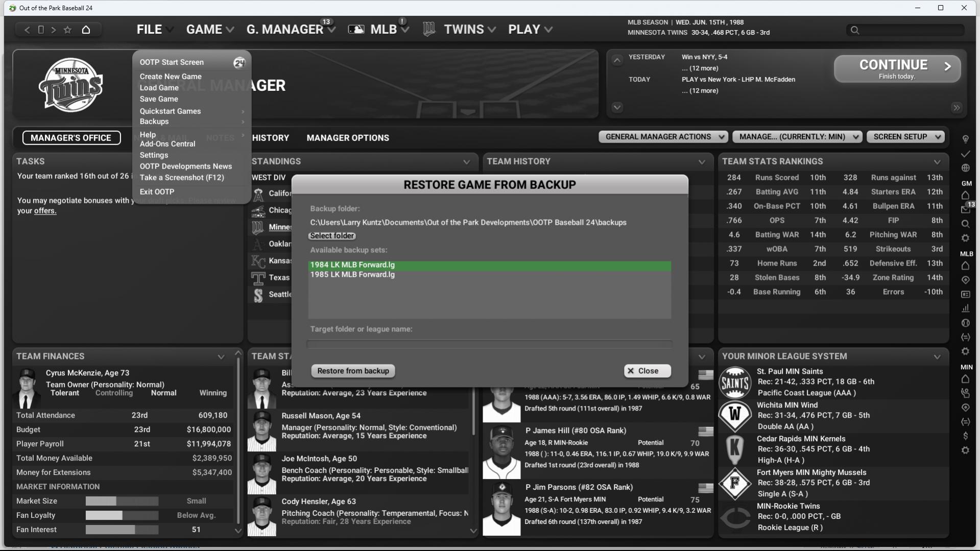The image size is (980, 551).
Task: Click the bar chart icon in the MLB sidebar section
Action: click(965, 308)
